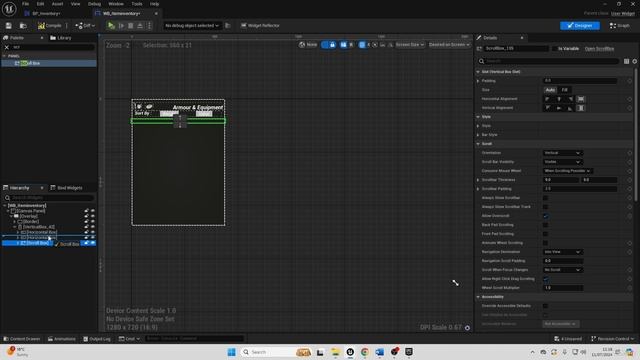
Task: Open the Orientation dropdown
Action: [562, 153]
